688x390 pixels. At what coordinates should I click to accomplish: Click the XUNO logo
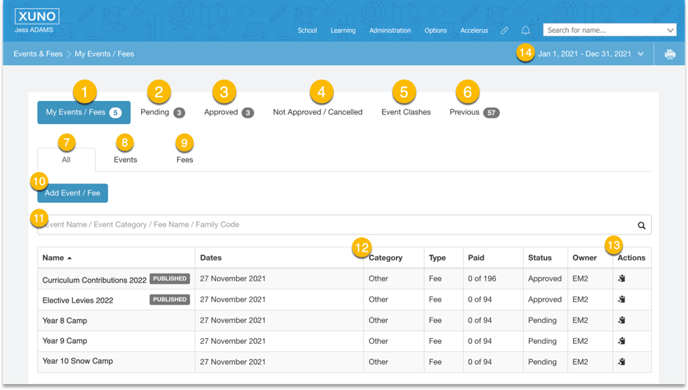point(37,16)
